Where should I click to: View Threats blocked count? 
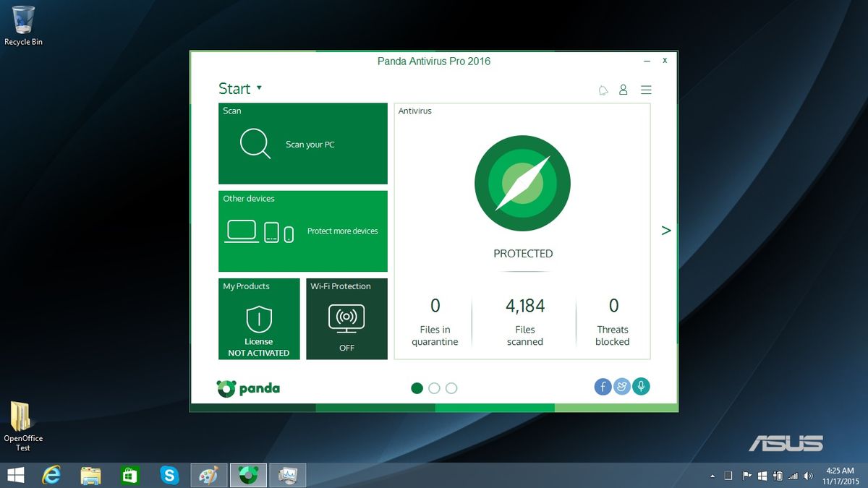pos(613,322)
